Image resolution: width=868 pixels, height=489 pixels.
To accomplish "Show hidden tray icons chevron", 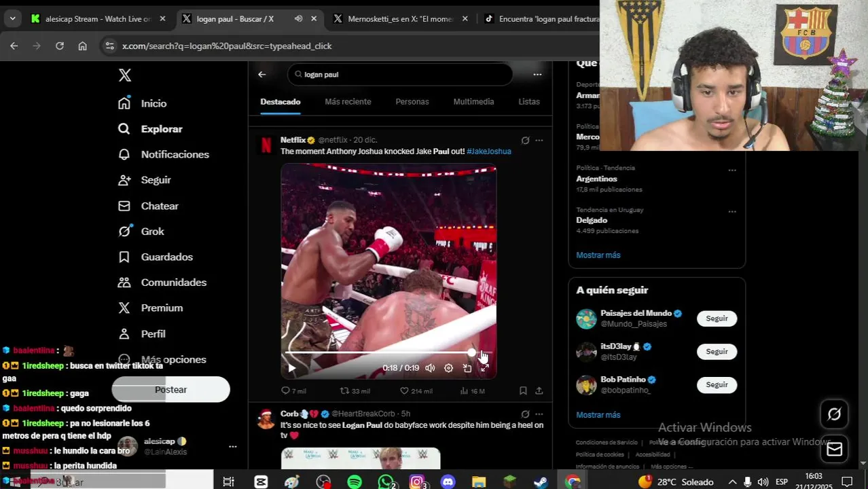I will (x=732, y=482).
